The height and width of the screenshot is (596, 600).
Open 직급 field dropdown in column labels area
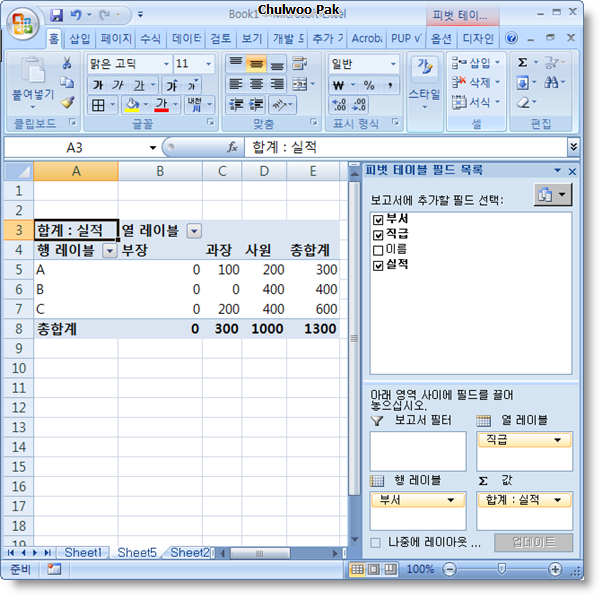coord(557,440)
